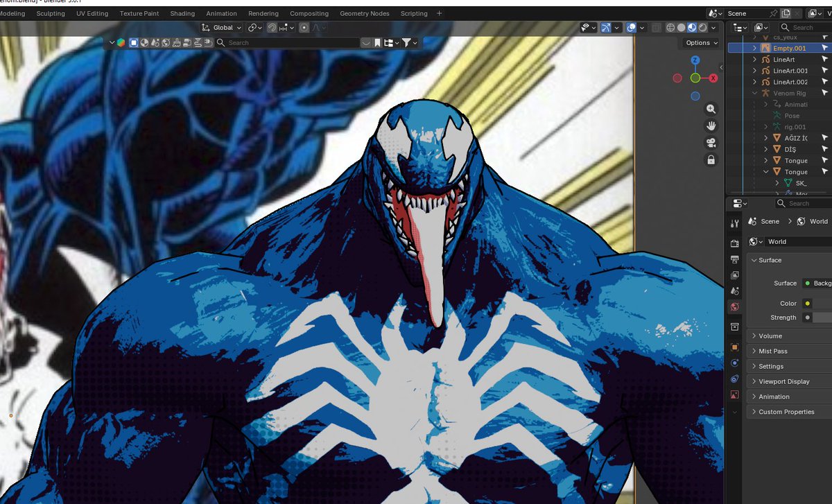832x504 pixels.
Task: Toggle the snapping magnet icon
Action: tap(272, 28)
